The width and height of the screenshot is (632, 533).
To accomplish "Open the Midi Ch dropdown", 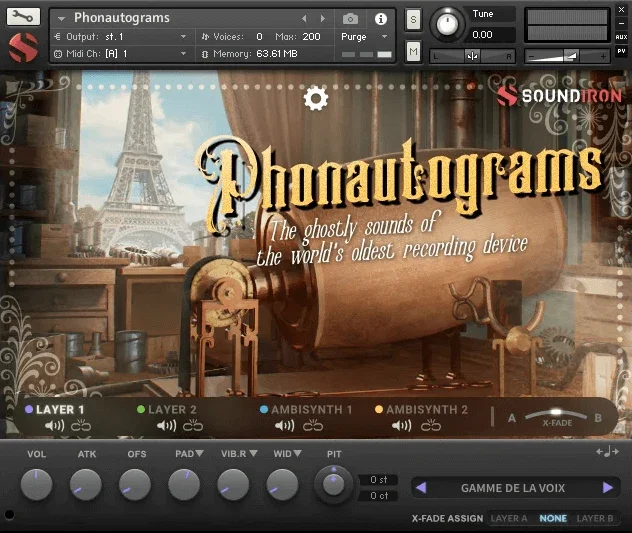I will point(120,54).
